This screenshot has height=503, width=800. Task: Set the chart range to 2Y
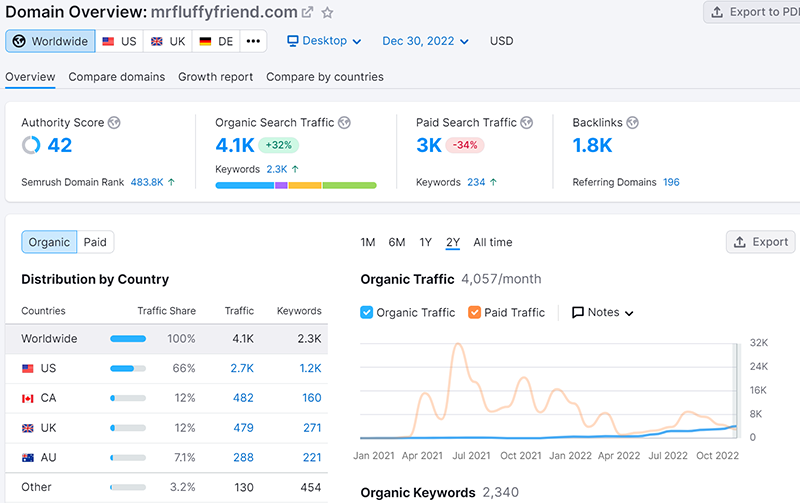tap(453, 242)
